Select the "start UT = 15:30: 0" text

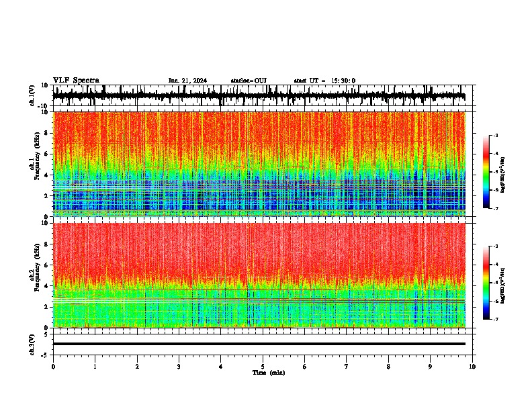pyautogui.click(x=324, y=81)
